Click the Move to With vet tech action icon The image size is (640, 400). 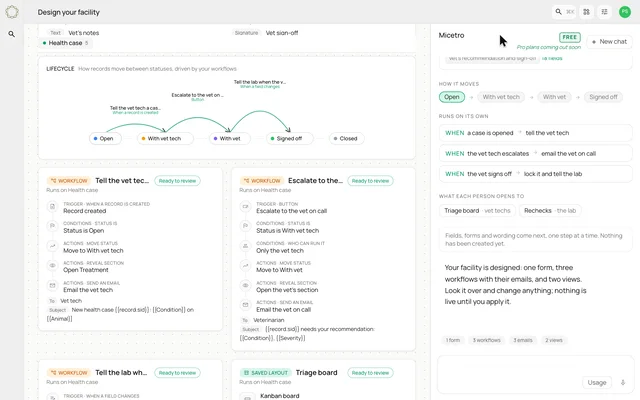pos(52,246)
